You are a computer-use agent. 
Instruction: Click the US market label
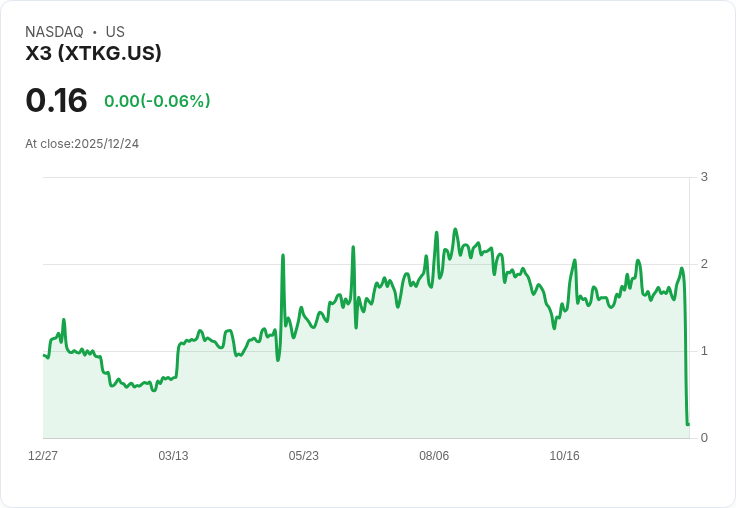tap(115, 32)
